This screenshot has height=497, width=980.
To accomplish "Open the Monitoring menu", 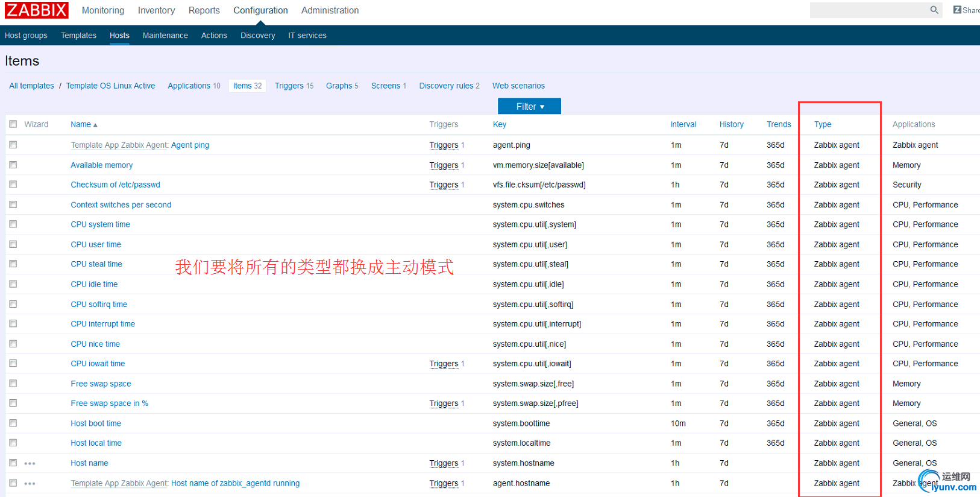I will [103, 10].
